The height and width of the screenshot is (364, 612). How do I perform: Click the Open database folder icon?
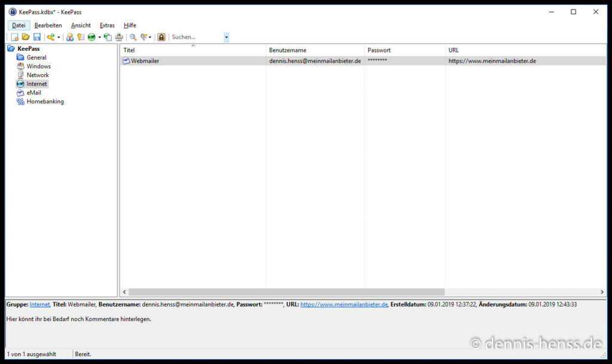click(x=26, y=37)
